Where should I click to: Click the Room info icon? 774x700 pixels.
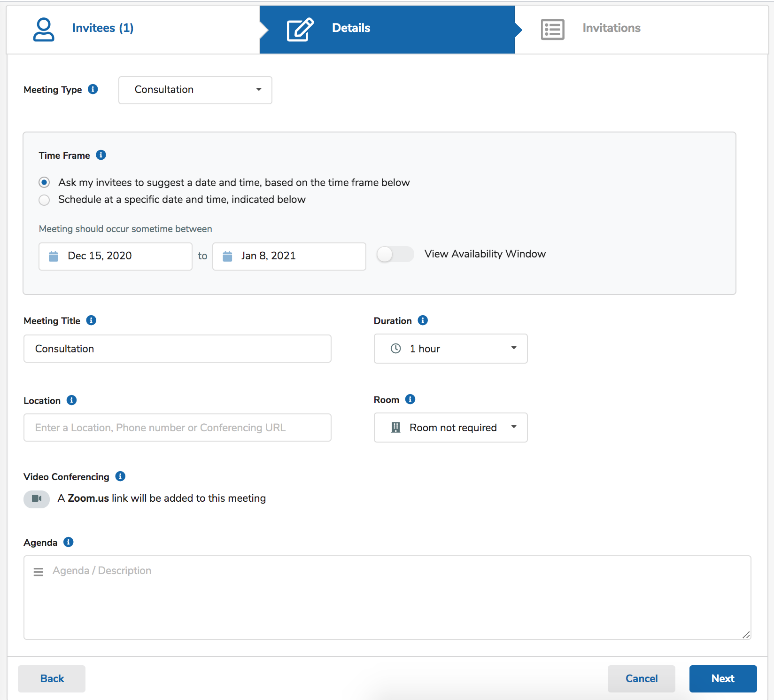point(410,399)
